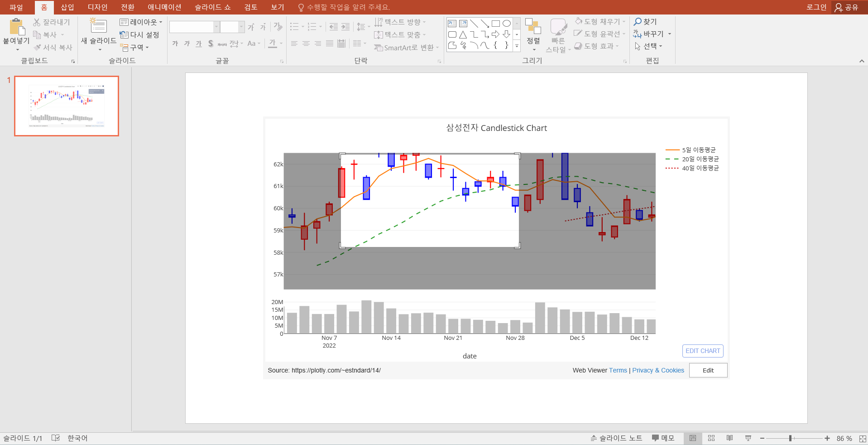Click the Paste (붙여넣기) clipboard icon

tap(17, 27)
